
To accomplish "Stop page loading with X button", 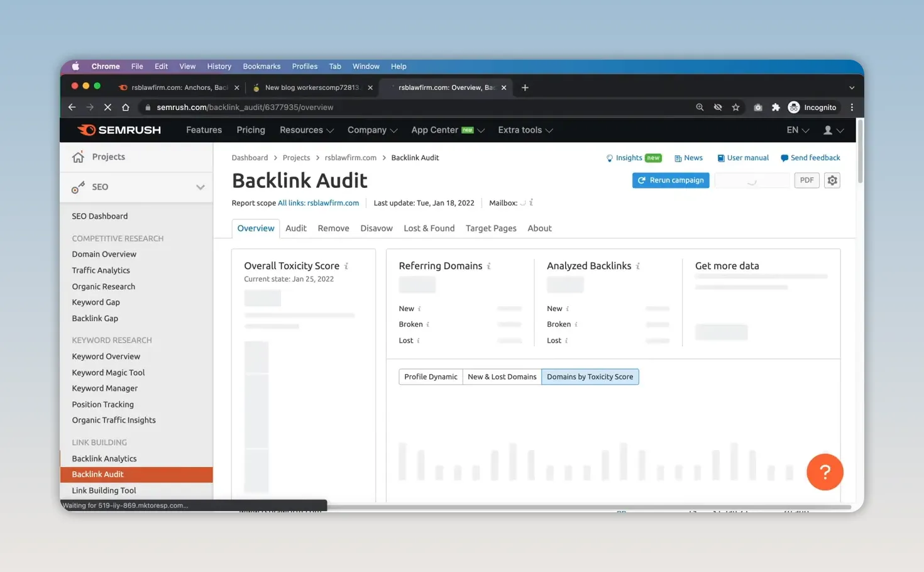I will (x=107, y=107).
